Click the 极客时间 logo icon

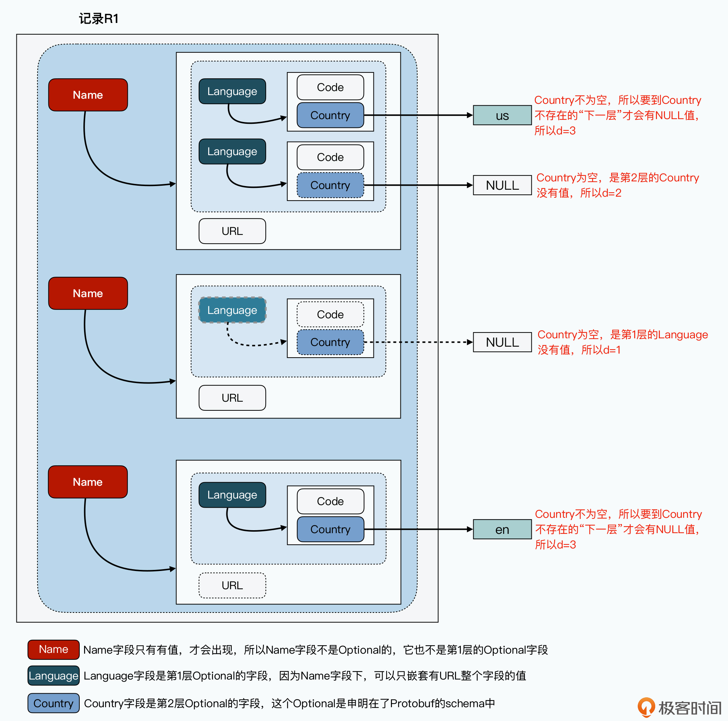tap(644, 703)
